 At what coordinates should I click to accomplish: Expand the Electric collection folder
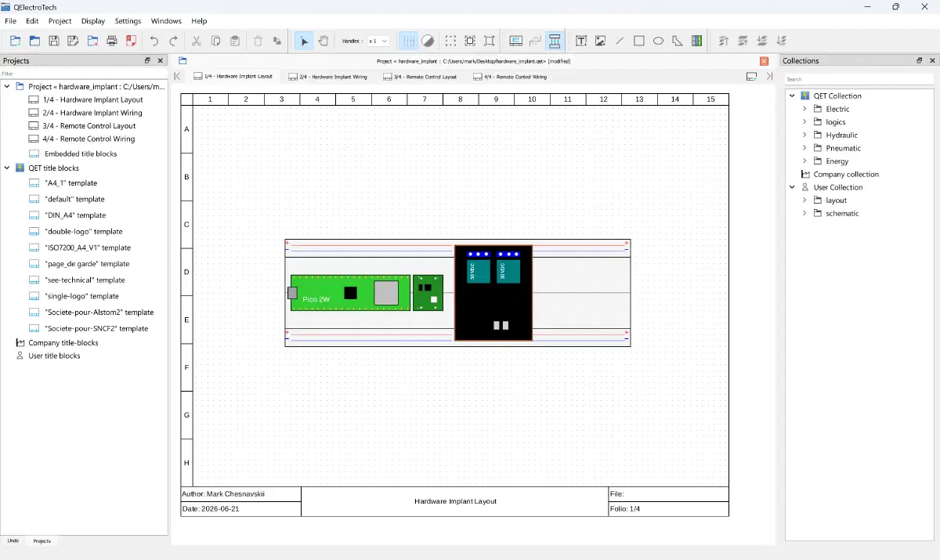pos(805,109)
